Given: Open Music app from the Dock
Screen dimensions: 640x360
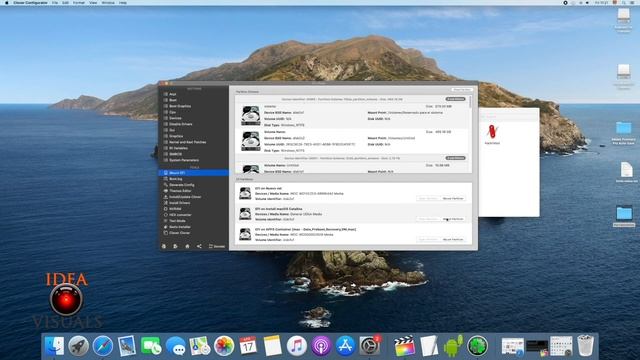Looking at the screenshot, I should 297,346.
